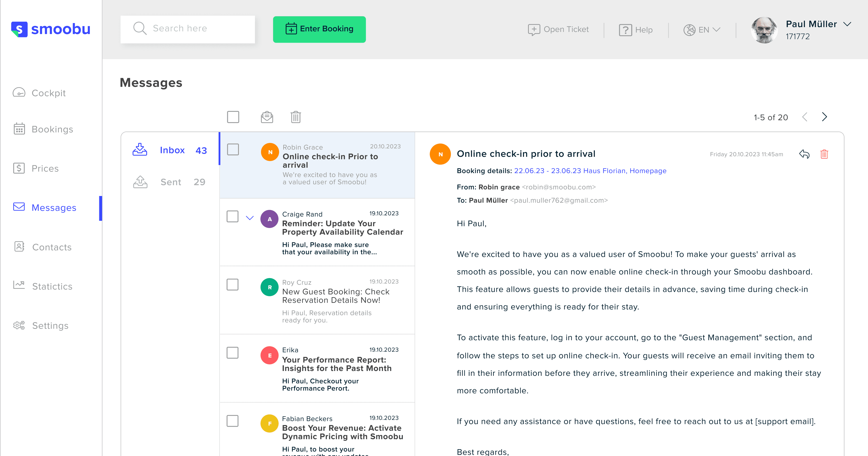Screen dimensions: 868x456
Task: Reply to the open message
Action: (804, 154)
